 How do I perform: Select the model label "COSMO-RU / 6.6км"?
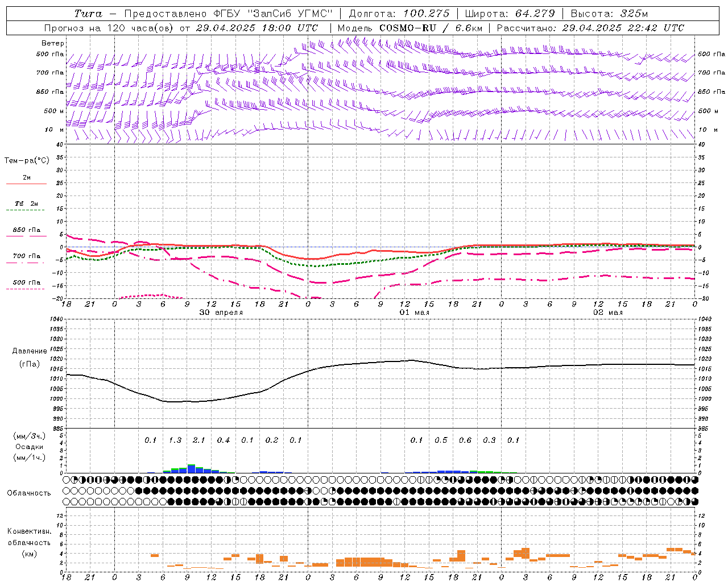point(431,28)
